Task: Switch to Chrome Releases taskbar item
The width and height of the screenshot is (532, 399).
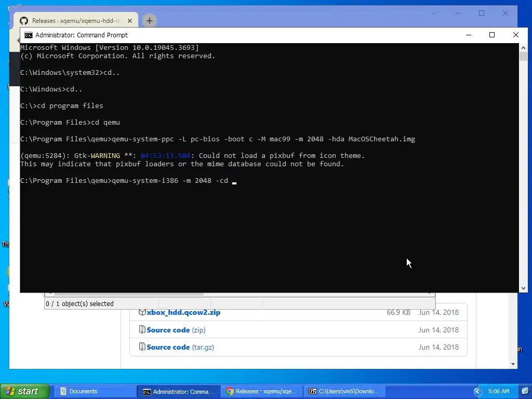Action: 262,391
